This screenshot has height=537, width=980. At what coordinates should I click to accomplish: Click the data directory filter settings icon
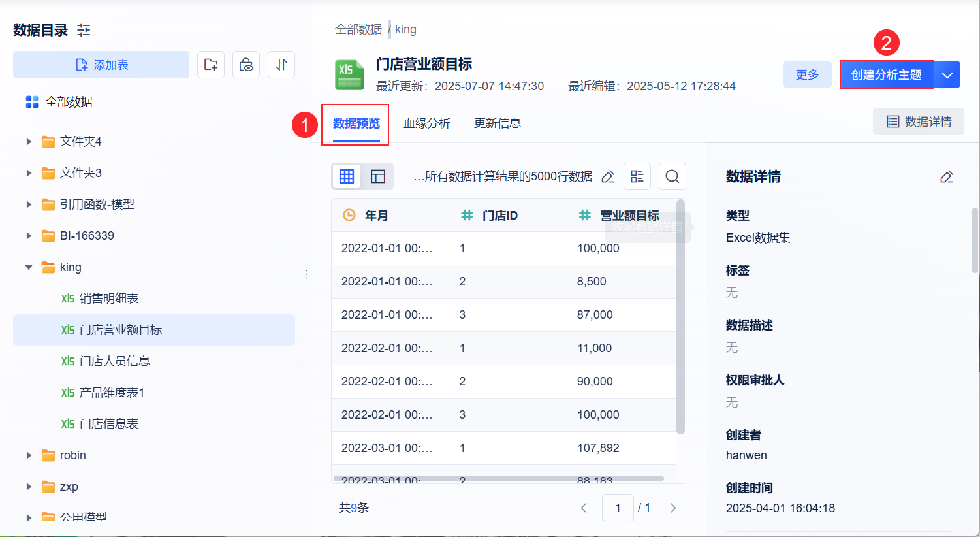click(x=84, y=30)
